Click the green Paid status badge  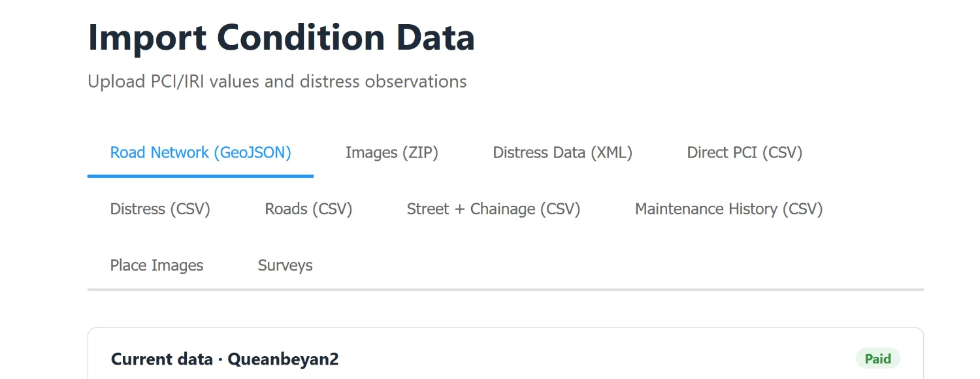[878, 359]
